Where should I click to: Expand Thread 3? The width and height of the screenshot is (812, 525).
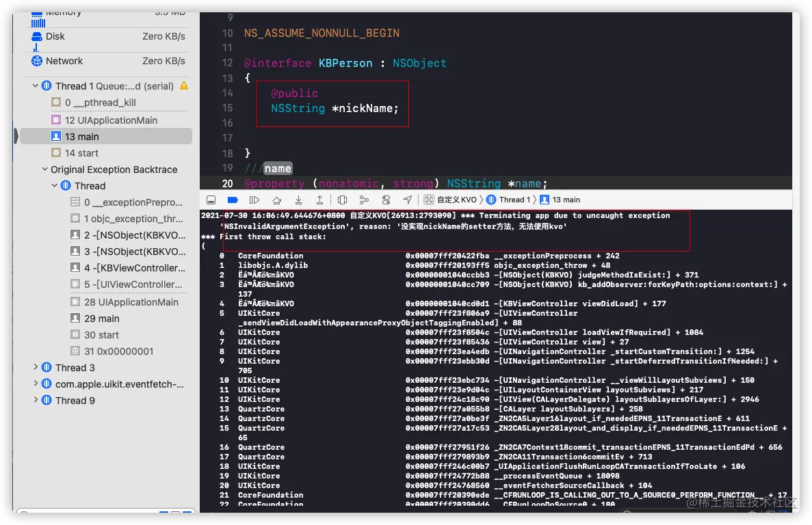tap(35, 367)
